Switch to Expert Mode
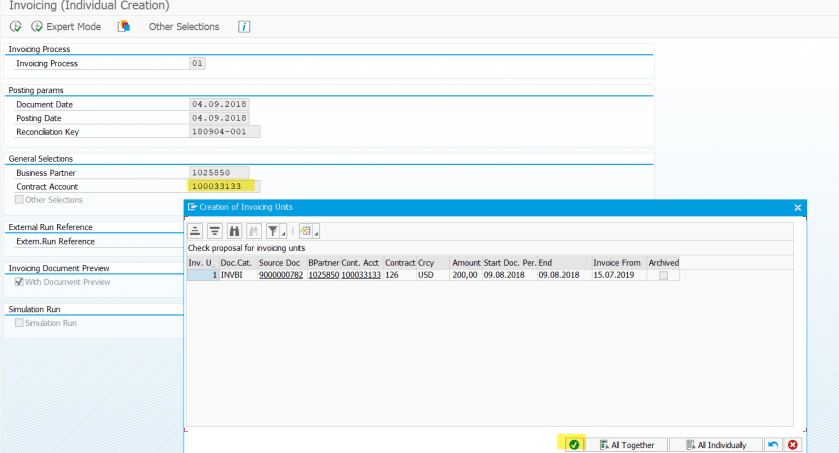Viewport: 839px width, 453px height. click(66, 26)
